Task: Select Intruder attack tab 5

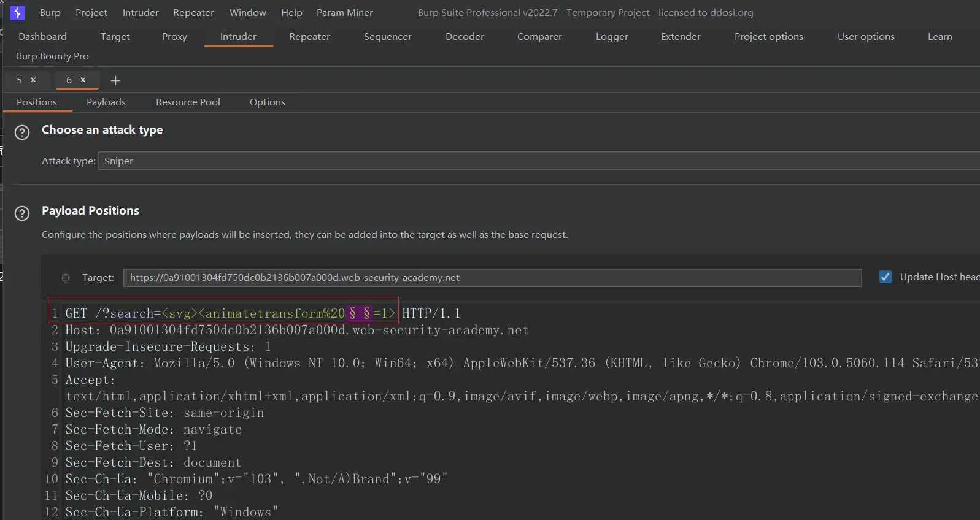Action: (19, 80)
